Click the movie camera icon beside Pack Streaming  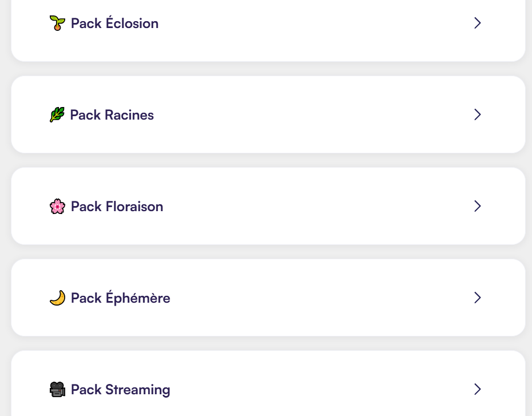click(57, 390)
